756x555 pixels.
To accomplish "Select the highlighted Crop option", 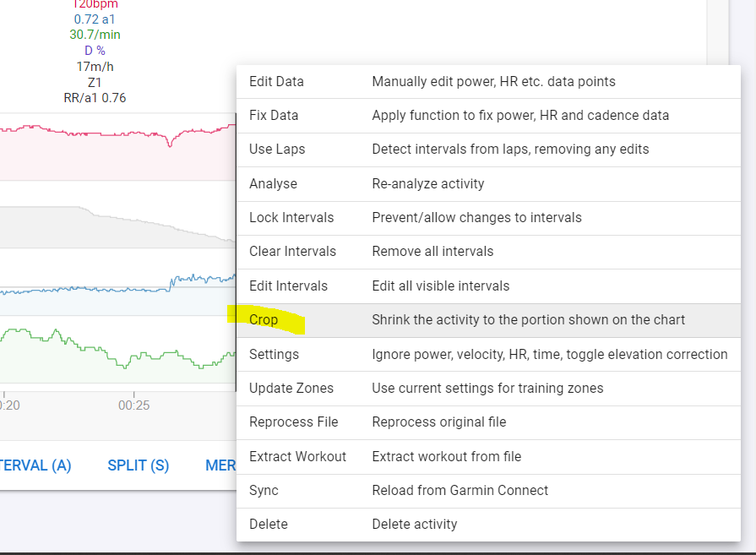I will [488, 320].
